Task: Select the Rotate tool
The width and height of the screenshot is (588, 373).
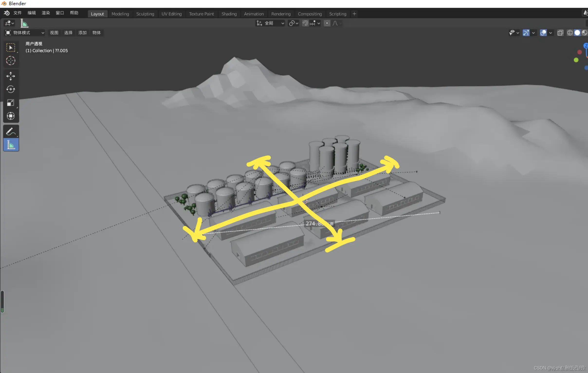Action: [x=10, y=89]
